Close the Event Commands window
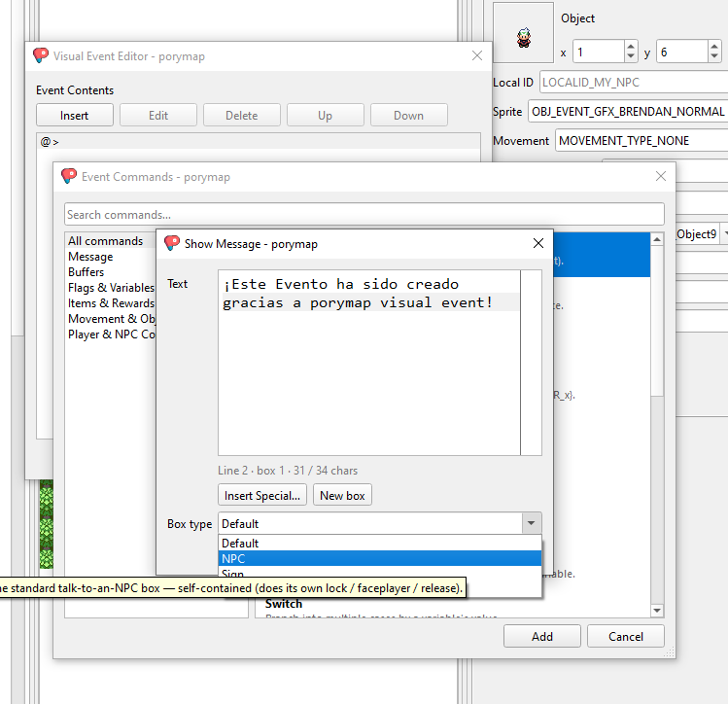This screenshot has height=704, width=728. point(661,176)
